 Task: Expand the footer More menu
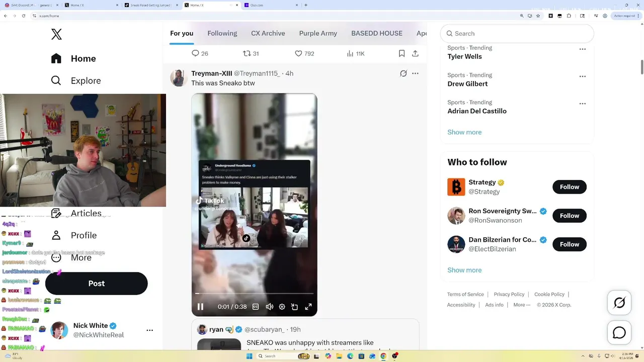click(x=522, y=305)
